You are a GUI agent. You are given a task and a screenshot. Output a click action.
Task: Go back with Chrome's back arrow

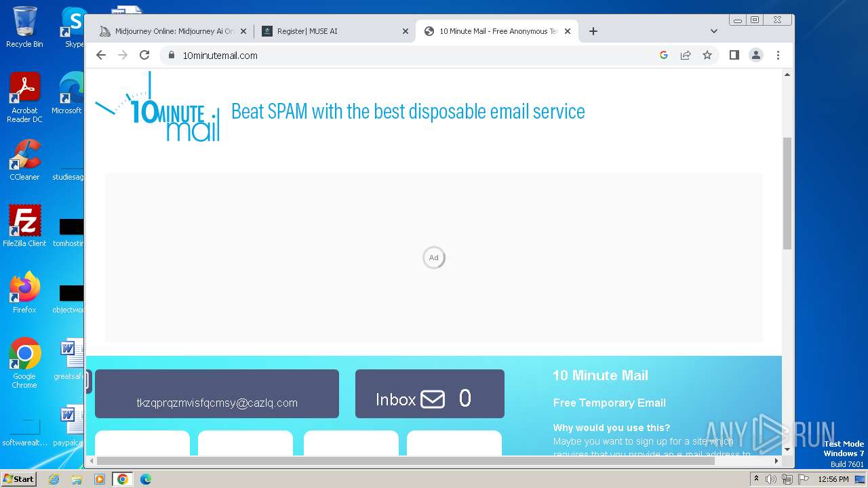point(101,56)
